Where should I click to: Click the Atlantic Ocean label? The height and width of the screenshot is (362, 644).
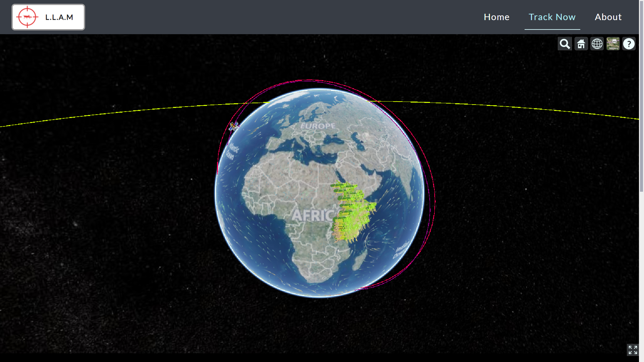[232, 152]
